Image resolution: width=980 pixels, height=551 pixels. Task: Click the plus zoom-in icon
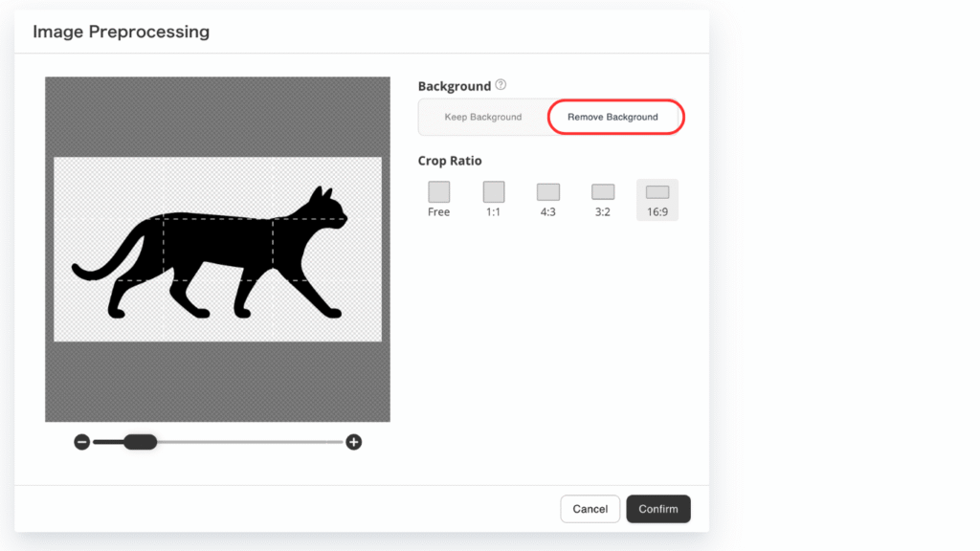coord(354,442)
